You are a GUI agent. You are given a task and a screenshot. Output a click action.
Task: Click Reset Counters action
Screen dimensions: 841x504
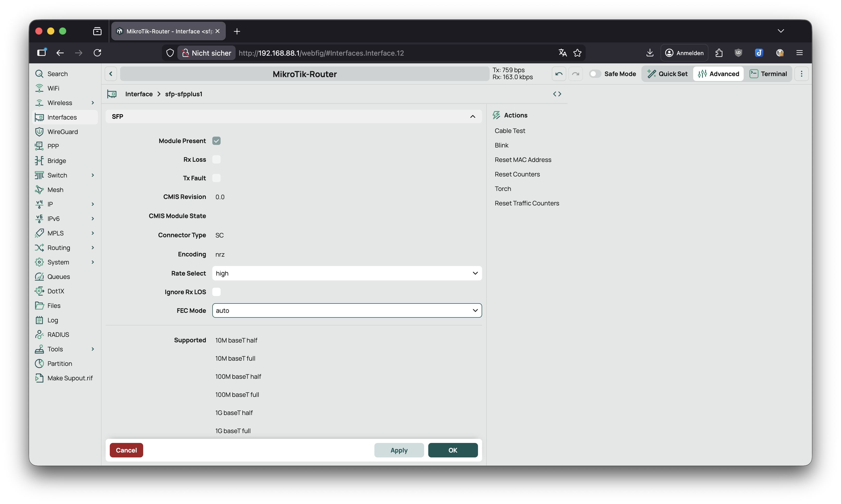[517, 174]
